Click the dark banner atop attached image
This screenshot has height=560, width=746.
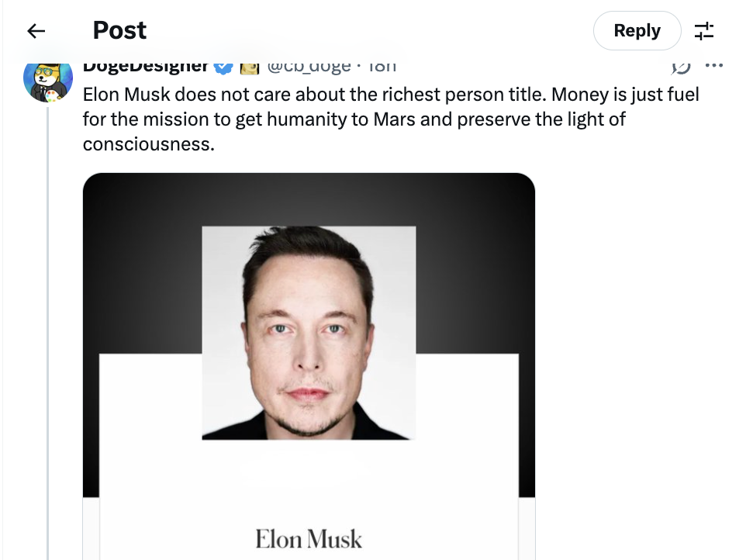click(309, 199)
